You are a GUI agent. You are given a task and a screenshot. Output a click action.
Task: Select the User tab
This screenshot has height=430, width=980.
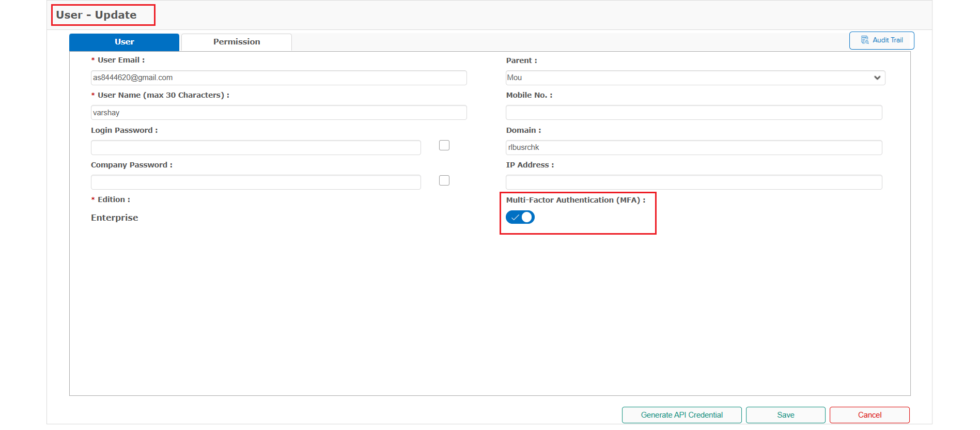(x=124, y=42)
